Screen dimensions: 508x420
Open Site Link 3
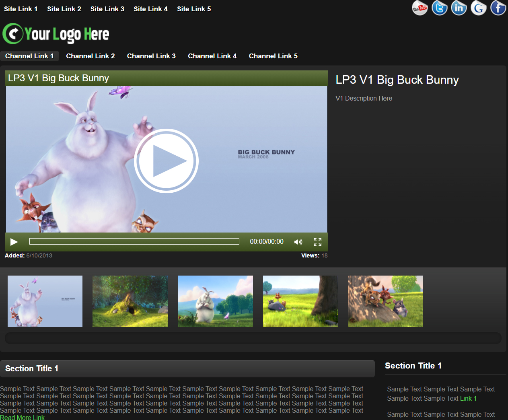[107, 9]
